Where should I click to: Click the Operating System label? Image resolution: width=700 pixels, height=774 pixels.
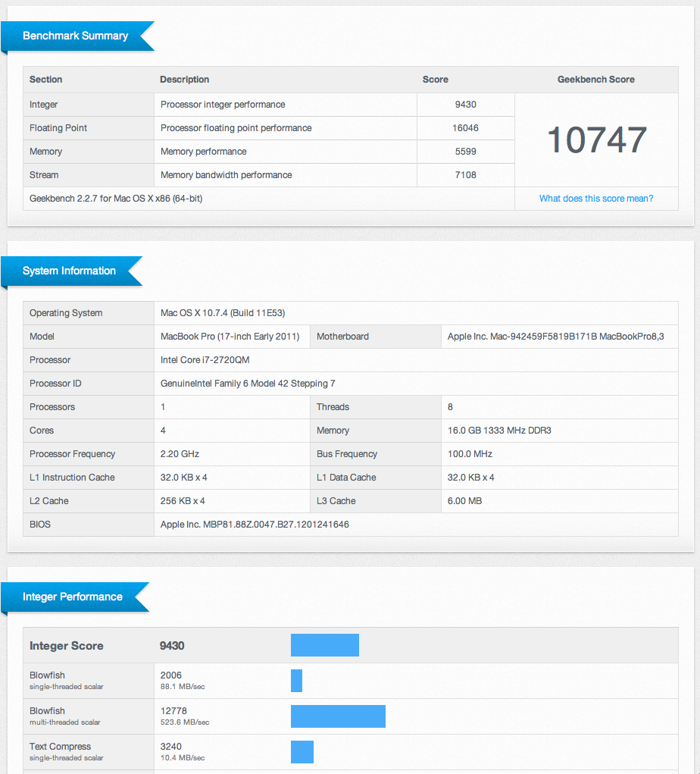coord(66,313)
